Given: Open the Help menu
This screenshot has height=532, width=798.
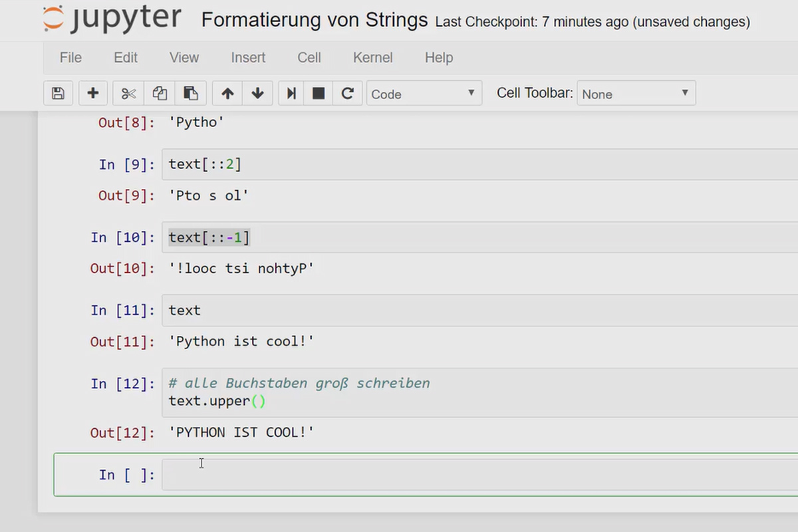Looking at the screenshot, I should 439,58.
